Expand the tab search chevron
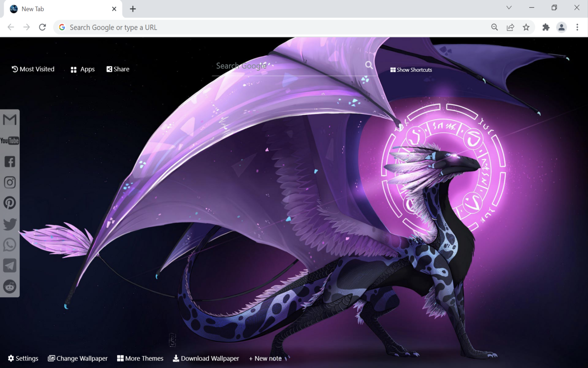This screenshot has width=588, height=368. 509,7
